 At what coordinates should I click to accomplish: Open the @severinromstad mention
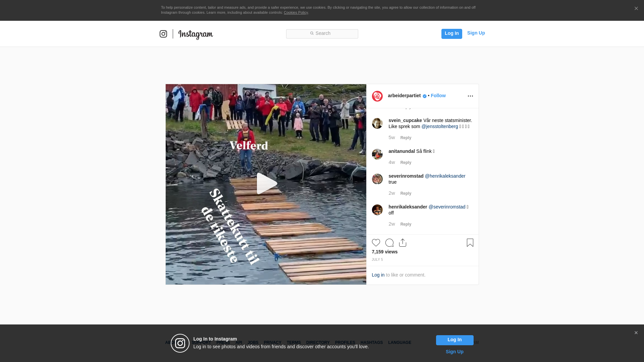447,207
